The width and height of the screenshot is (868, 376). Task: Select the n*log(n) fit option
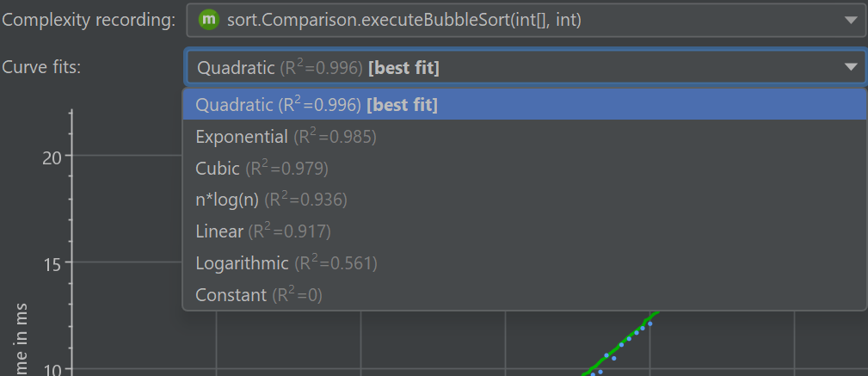[x=270, y=200]
